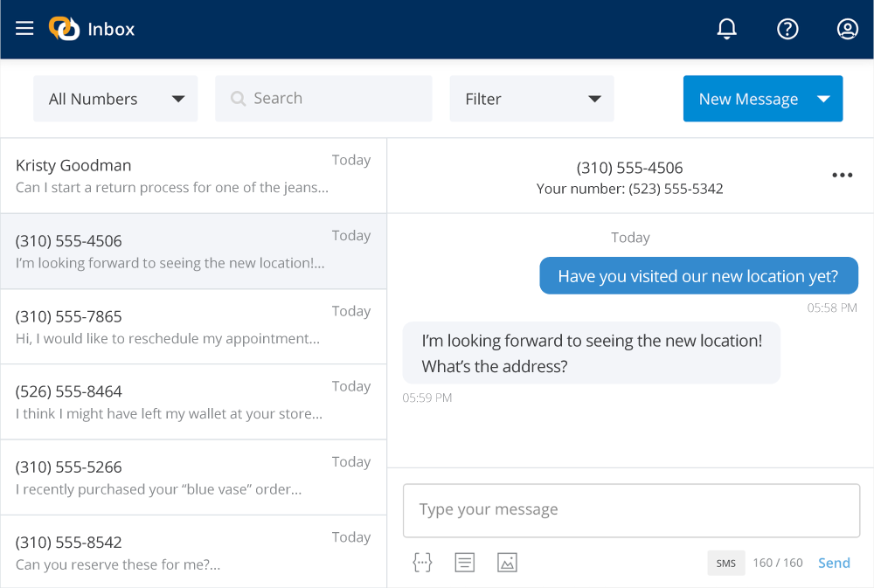Image resolution: width=874 pixels, height=588 pixels.
Task: Click the orange chain logo icon
Action: [x=64, y=29]
